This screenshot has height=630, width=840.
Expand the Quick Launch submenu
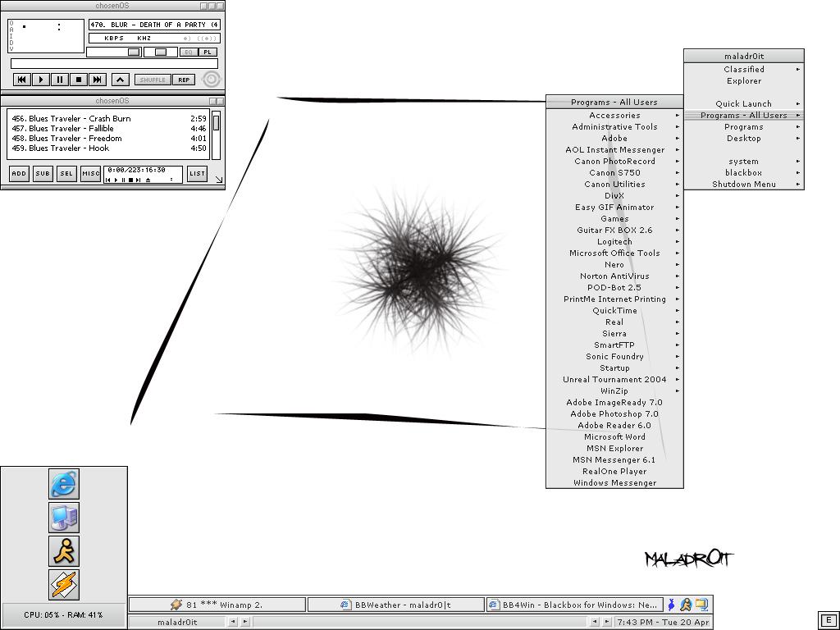pos(744,104)
